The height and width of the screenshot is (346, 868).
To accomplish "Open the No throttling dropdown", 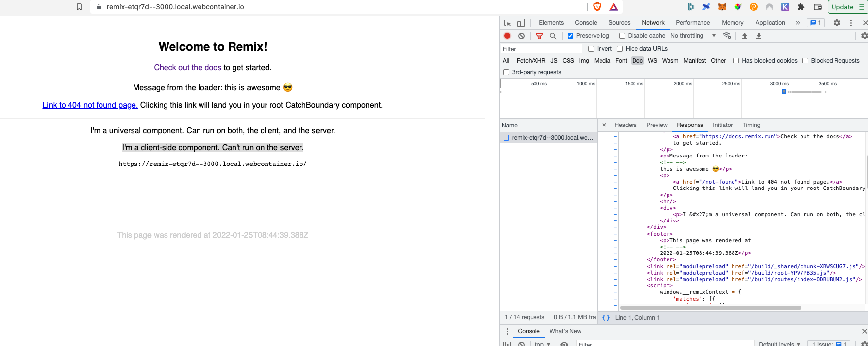I will coord(693,36).
